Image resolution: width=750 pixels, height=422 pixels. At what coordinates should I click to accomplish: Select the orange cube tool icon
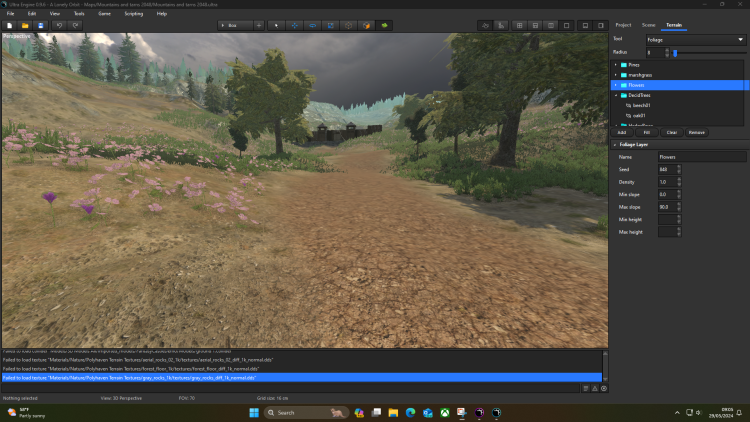click(366, 25)
